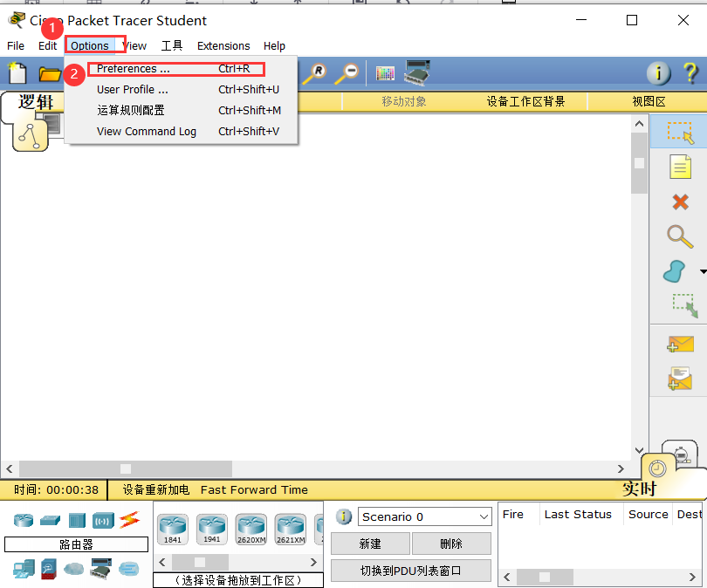
Task: Select User Profile menu entry
Action: (181, 90)
